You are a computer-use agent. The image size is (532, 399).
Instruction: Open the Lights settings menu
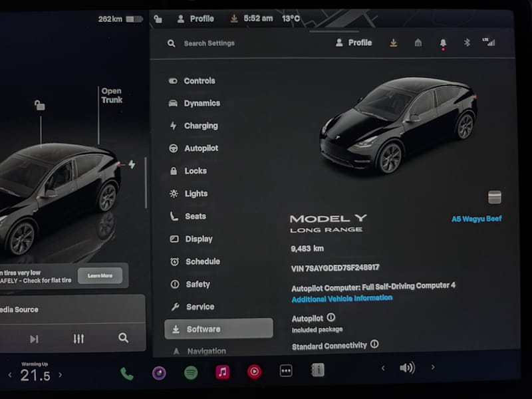(x=189, y=194)
